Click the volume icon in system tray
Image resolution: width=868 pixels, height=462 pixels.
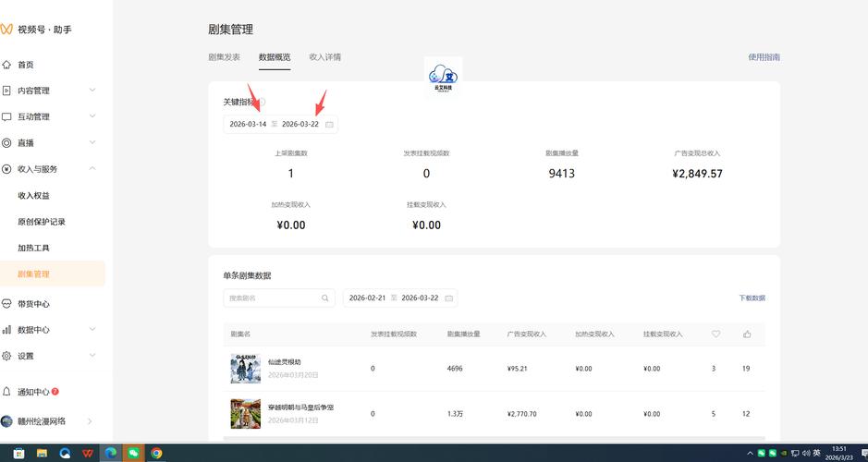pyautogui.click(x=806, y=453)
